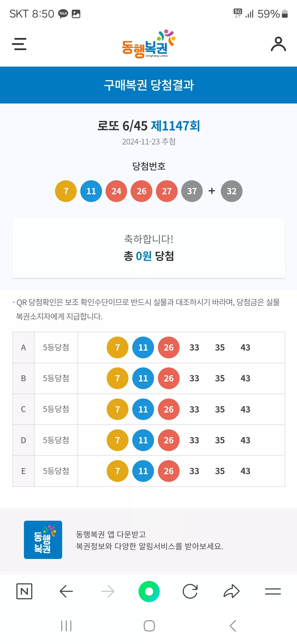This screenshot has width=297, height=644.
Task: Select row A 5등당첨 label
Action: coord(56,347)
